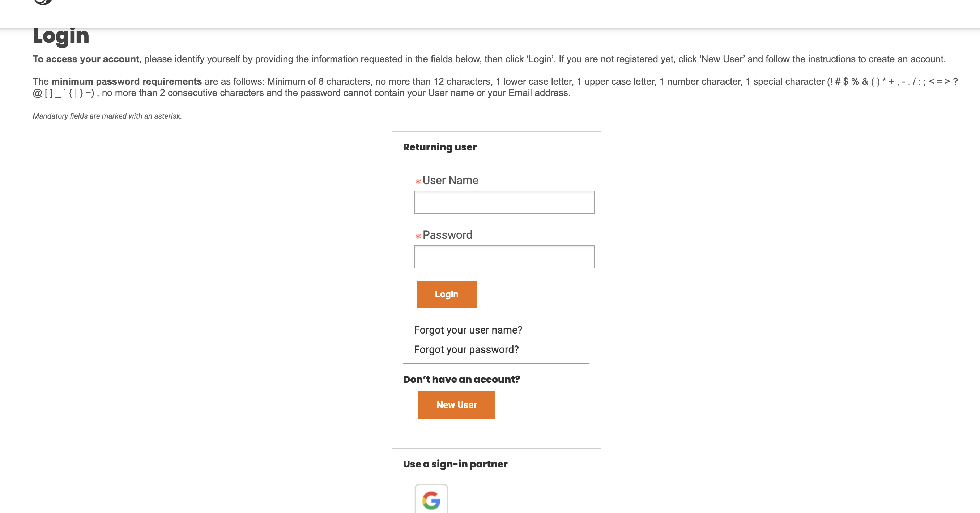Screen dimensions: 980x513
Task: Focus the User Name input field
Action: pyautogui.click(x=504, y=202)
